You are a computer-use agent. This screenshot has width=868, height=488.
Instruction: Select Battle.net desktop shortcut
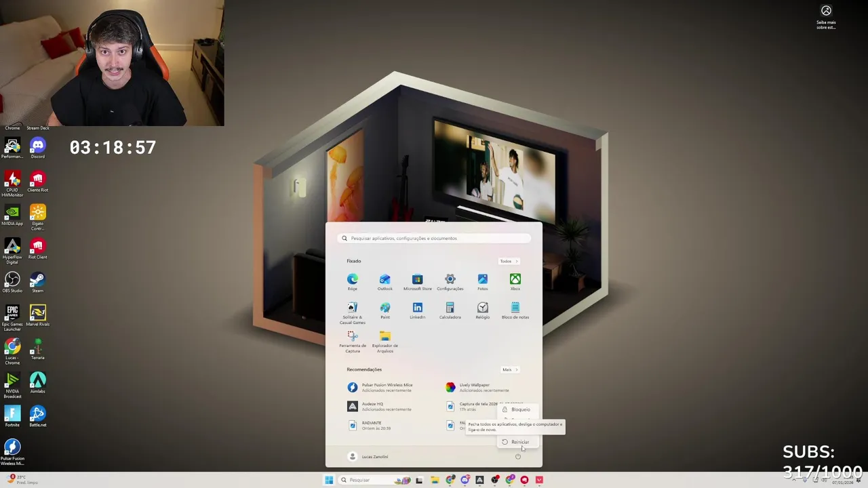(x=38, y=416)
